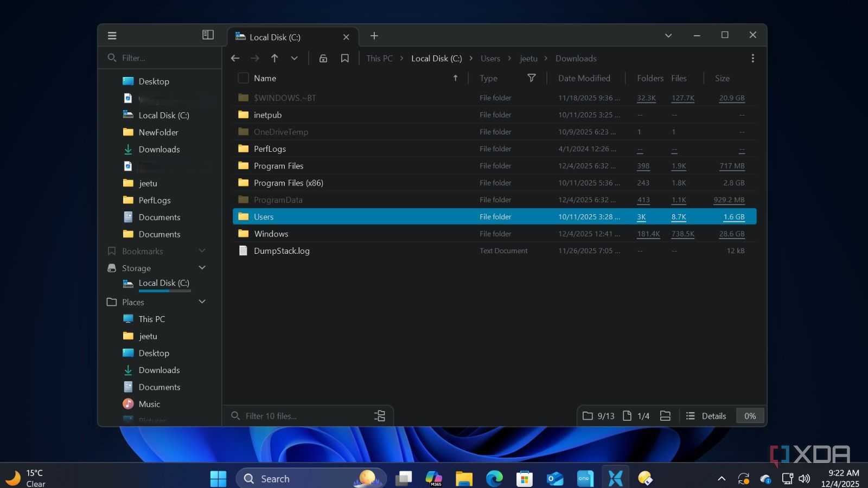Navigate up one folder level
The image size is (868, 488).
(x=275, y=58)
